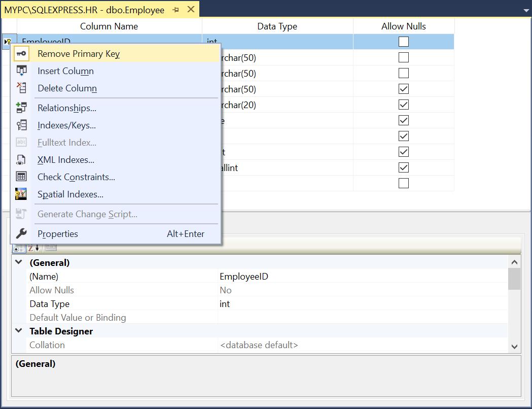Image resolution: width=532 pixels, height=409 pixels.
Task: Open the Check Constraints dialog
Action: 76,177
